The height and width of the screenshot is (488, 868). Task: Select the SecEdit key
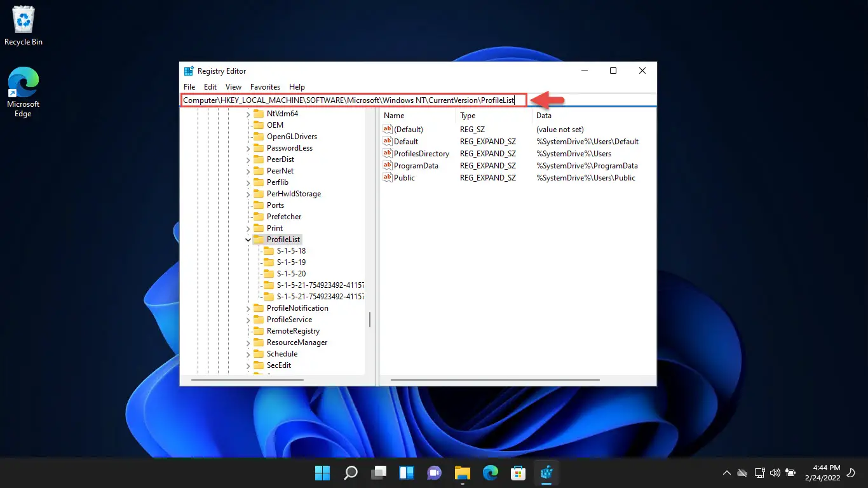[279, 365]
